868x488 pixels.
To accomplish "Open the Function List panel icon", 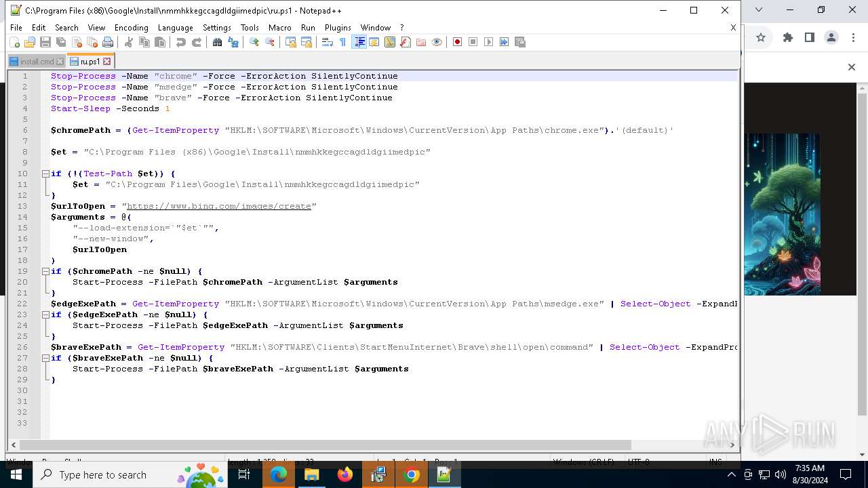I will pyautogui.click(x=406, y=42).
